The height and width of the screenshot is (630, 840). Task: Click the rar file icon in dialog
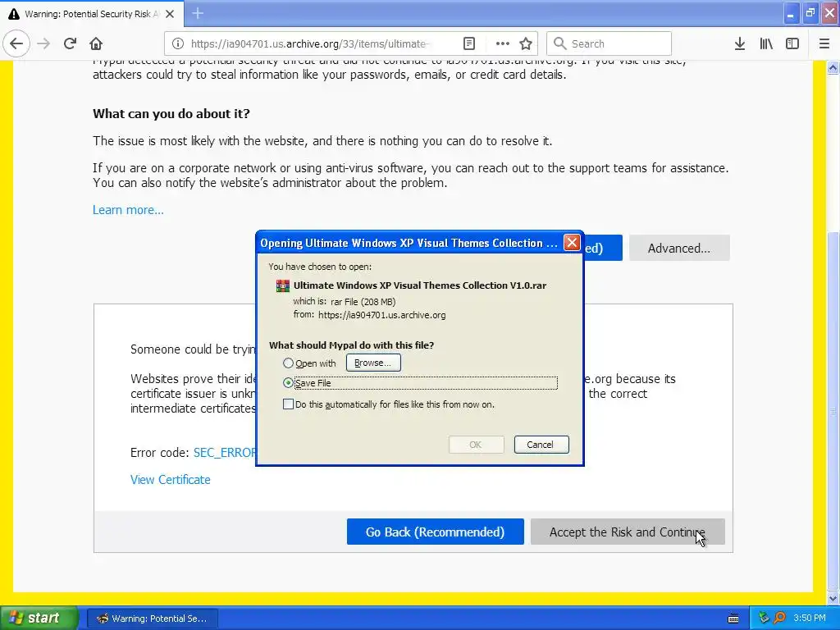(x=283, y=285)
